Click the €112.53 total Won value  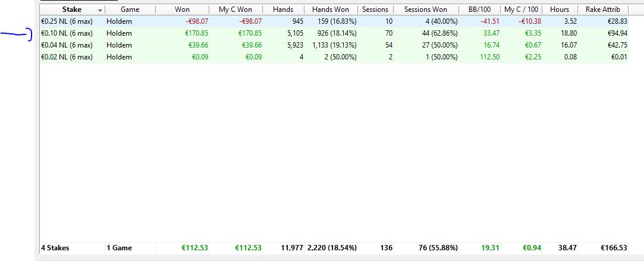pyautogui.click(x=194, y=248)
